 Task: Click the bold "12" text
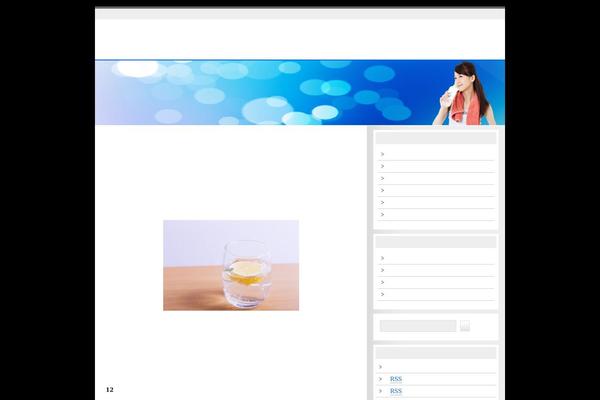(110, 390)
